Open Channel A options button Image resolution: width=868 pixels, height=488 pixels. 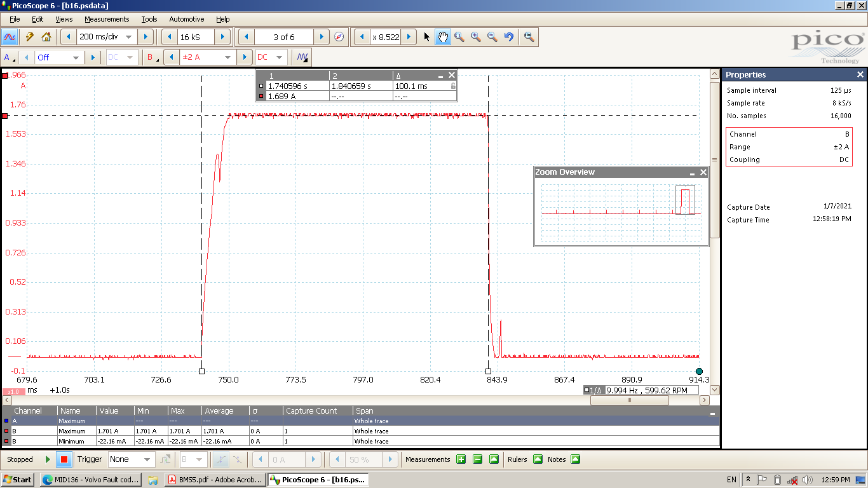click(x=10, y=57)
